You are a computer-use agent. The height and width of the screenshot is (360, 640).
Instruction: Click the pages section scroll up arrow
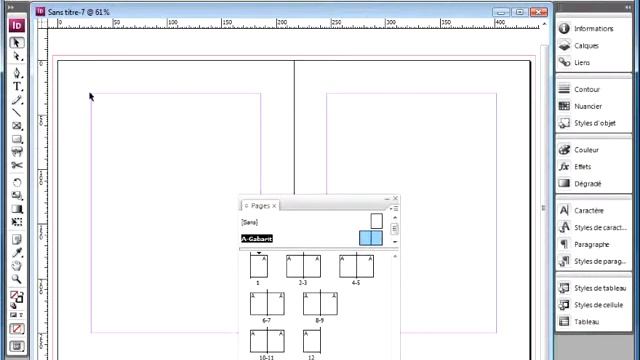click(x=395, y=256)
